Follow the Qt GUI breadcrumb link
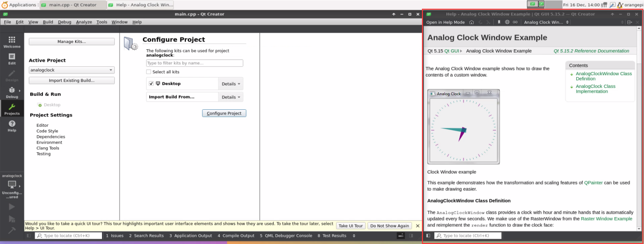The height and width of the screenshot is (244, 644). pos(451,51)
